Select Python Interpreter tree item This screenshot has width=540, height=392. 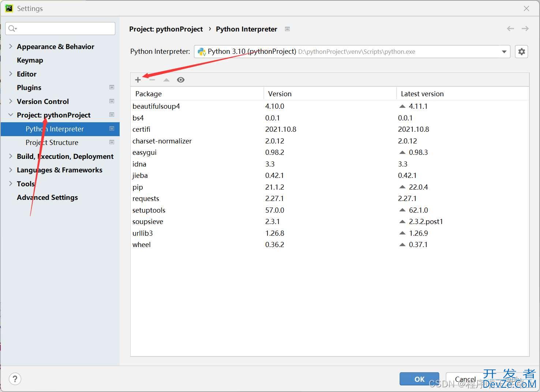60,129
